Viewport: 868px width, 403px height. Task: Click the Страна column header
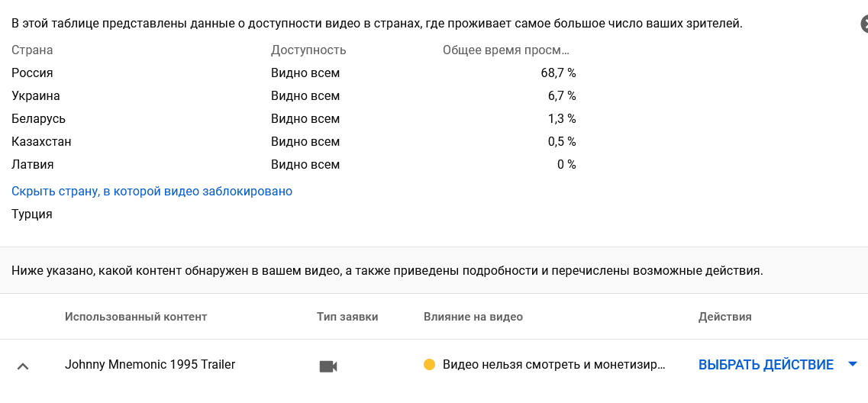(x=32, y=50)
